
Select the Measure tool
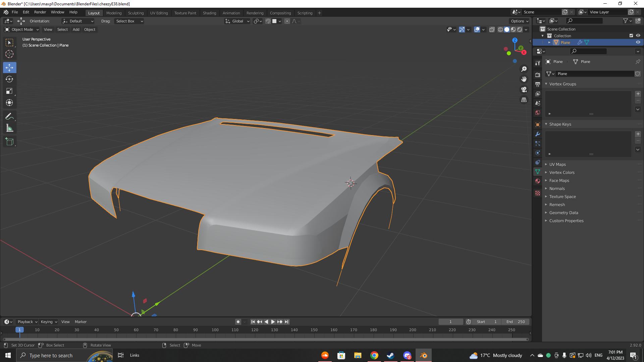tap(9, 128)
